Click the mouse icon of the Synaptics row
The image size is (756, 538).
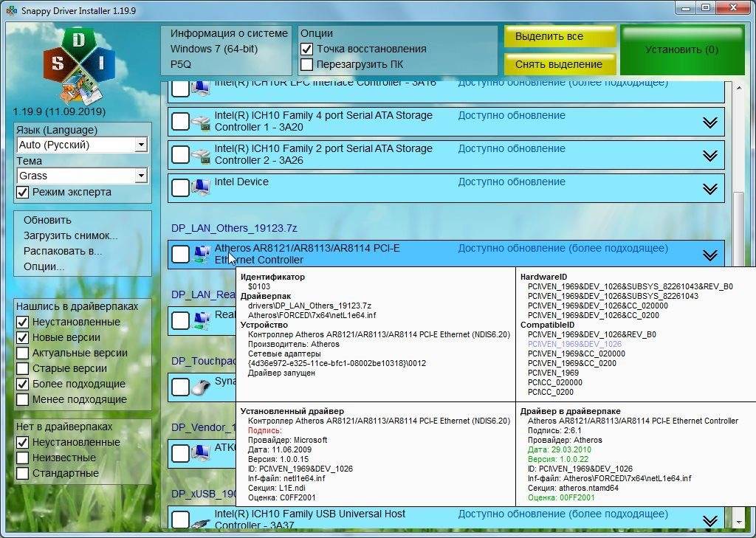pyautogui.click(x=201, y=387)
